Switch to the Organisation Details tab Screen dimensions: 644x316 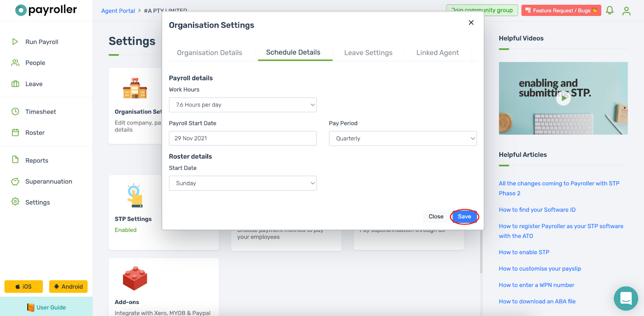click(209, 53)
